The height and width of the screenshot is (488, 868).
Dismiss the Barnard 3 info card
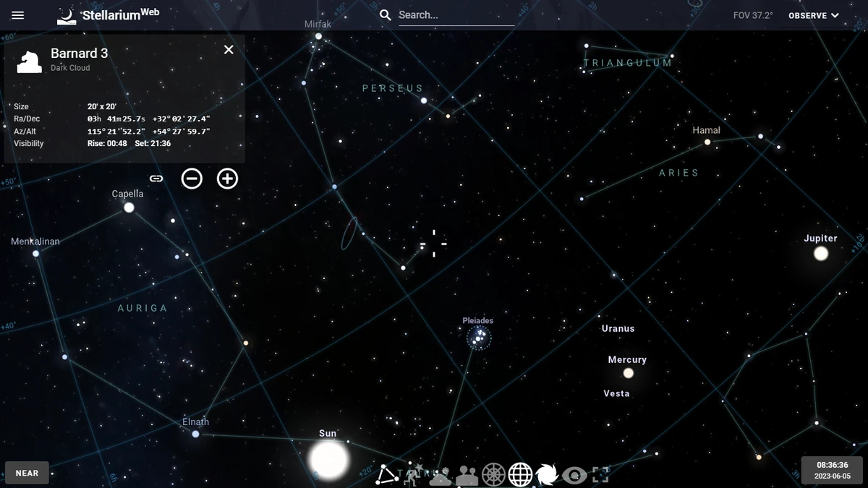[x=229, y=49]
